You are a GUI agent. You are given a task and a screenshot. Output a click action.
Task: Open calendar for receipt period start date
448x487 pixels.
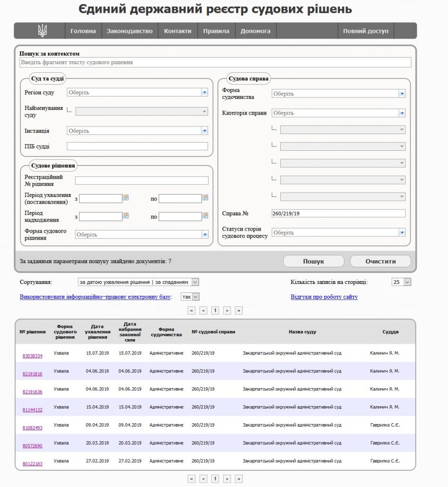tap(126, 215)
